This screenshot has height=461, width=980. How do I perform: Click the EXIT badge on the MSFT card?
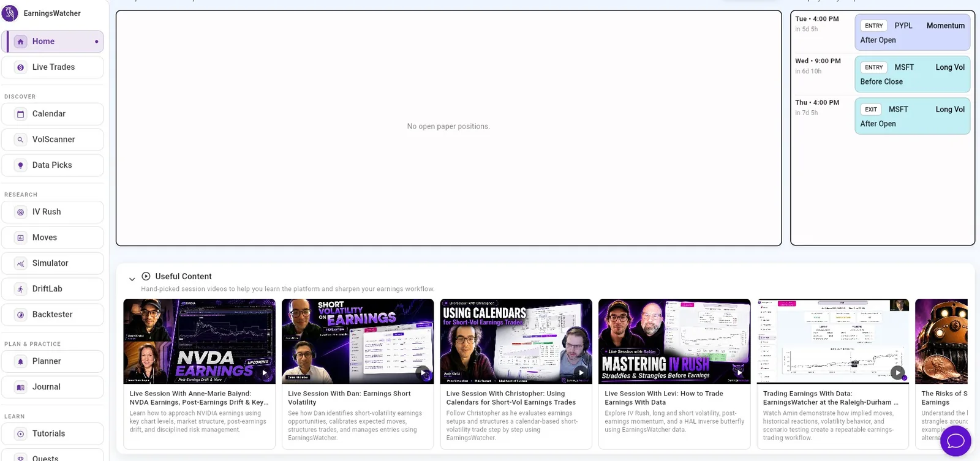(871, 110)
